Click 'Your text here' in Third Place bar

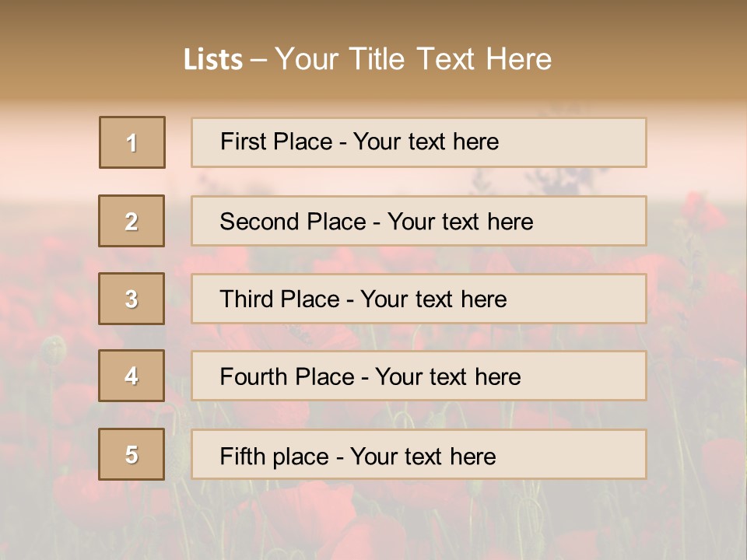click(433, 299)
